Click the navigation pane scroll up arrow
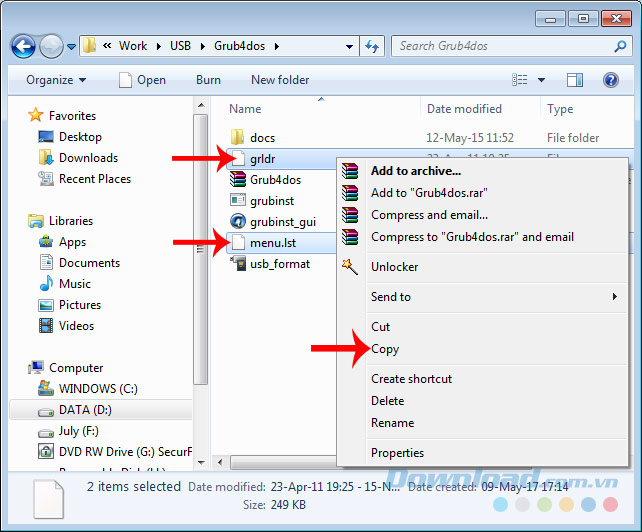This screenshot has height=532, width=642. click(201, 105)
